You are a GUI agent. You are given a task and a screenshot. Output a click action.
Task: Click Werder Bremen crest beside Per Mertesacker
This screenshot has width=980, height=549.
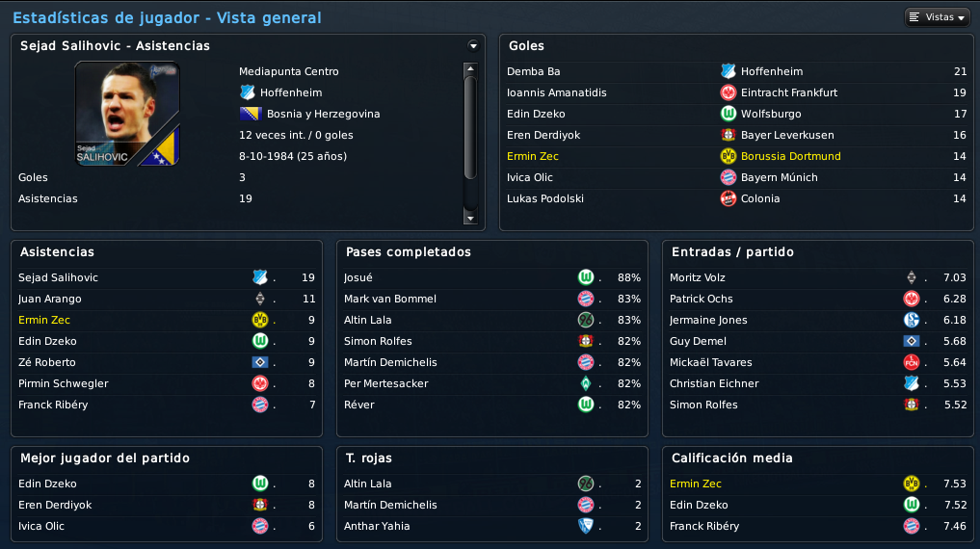[586, 383]
